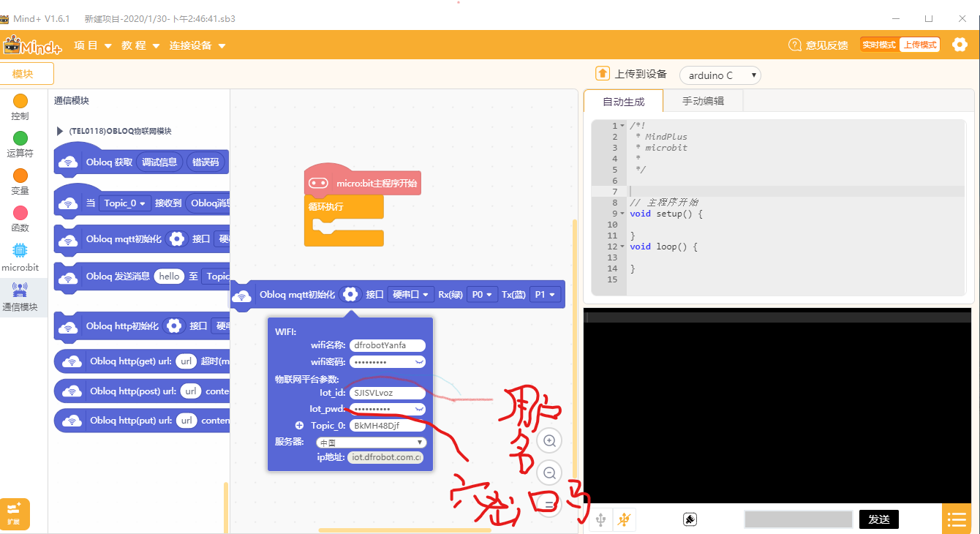Viewport: 980px width, 534px height.
Task: Open the orange list menu icon
Action: coord(957,519)
